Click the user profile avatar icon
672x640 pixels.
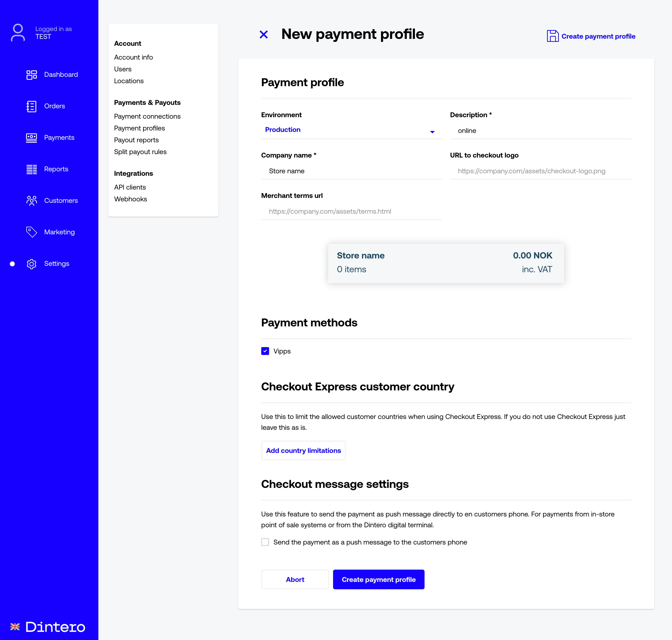[x=18, y=33]
